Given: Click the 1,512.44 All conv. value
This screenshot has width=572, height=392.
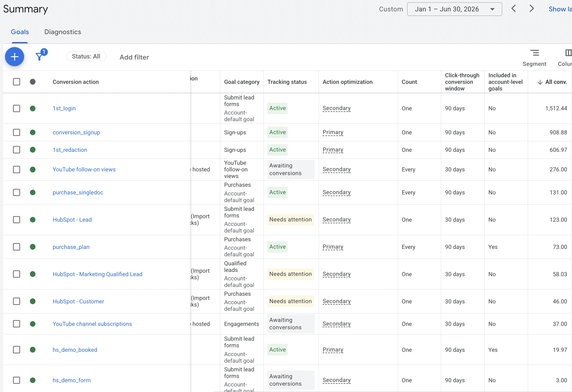Looking at the screenshot, I should click(556, 108).
